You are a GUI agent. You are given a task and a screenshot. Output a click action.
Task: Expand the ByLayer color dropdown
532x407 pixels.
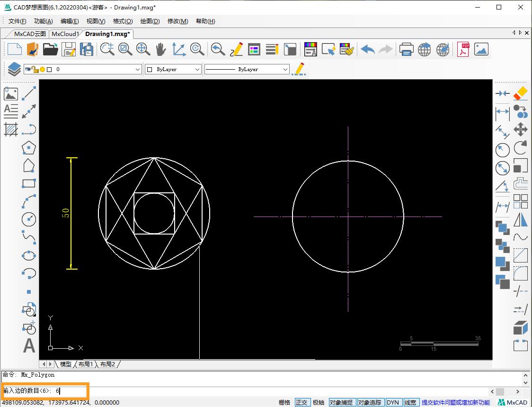coord(197,69)
